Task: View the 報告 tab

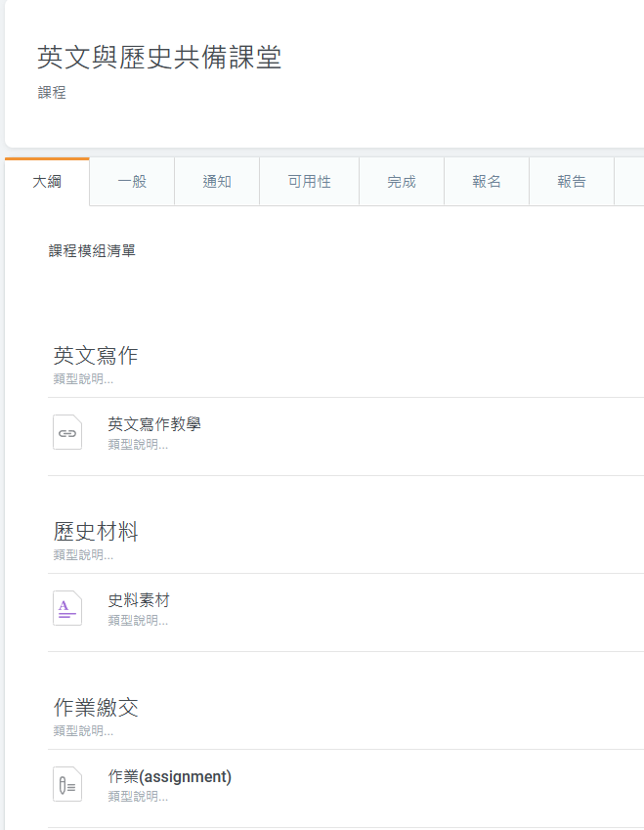Action: point(572,182)
